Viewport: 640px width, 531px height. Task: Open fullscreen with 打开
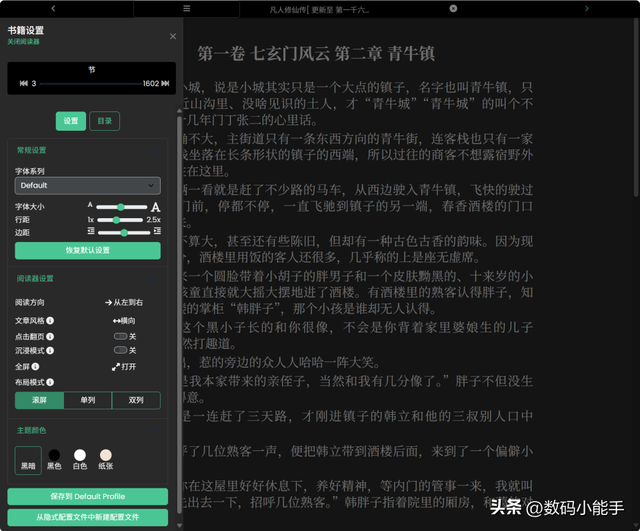[x=124, y=367]
